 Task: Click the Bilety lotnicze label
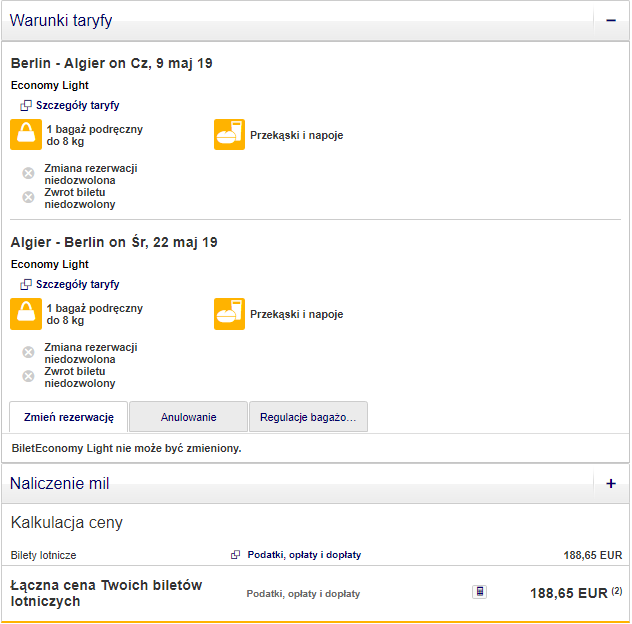tap(44, 555)
